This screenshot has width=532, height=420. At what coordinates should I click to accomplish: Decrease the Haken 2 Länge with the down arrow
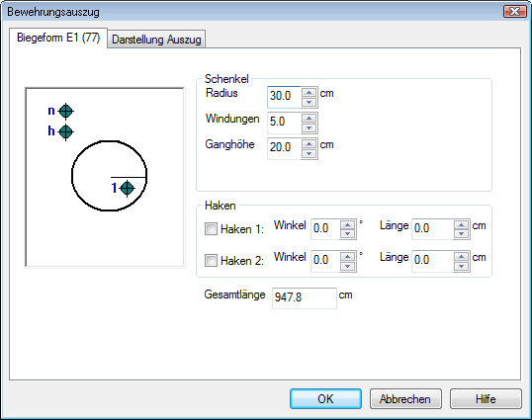point(462,266)
